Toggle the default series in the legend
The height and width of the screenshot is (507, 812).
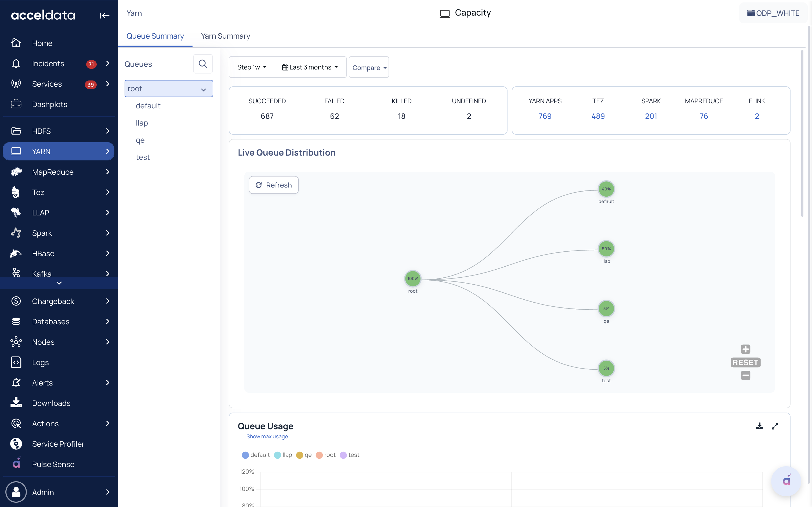pyautogui.click(x=256, y=455)
